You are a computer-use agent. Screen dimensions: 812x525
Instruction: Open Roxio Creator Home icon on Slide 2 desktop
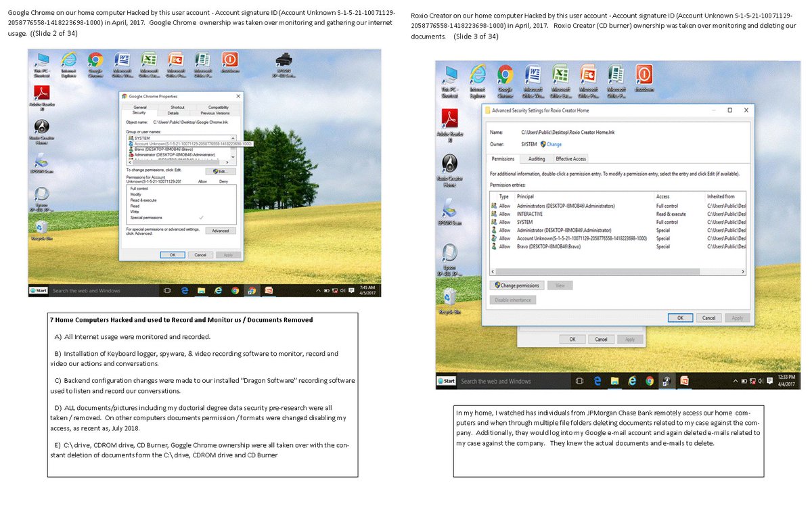pyautogui.click(x=41, y=133)
